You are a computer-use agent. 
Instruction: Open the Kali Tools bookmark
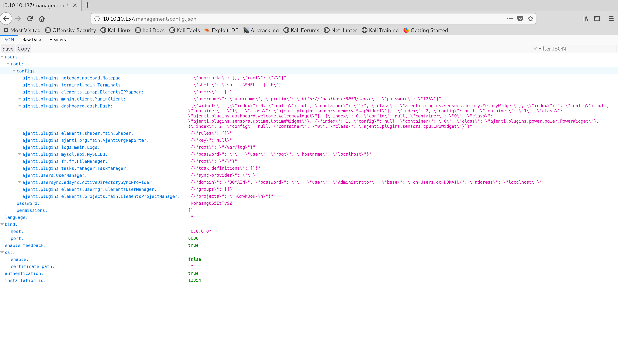pos(184,30)
